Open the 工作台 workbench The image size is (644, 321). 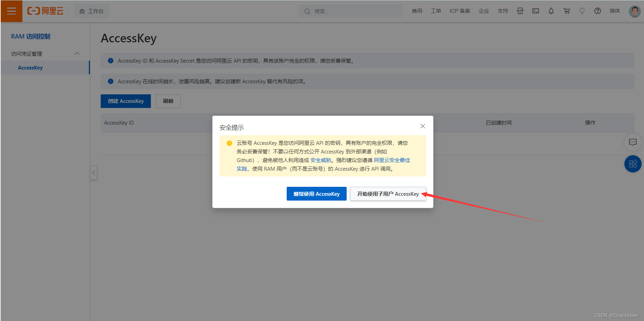click(x=91, y=11)
